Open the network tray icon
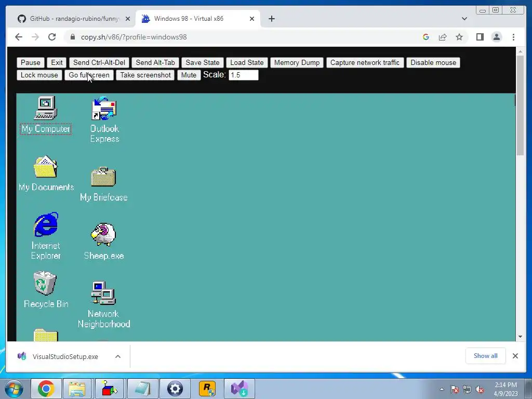 [x=467, y=390]
